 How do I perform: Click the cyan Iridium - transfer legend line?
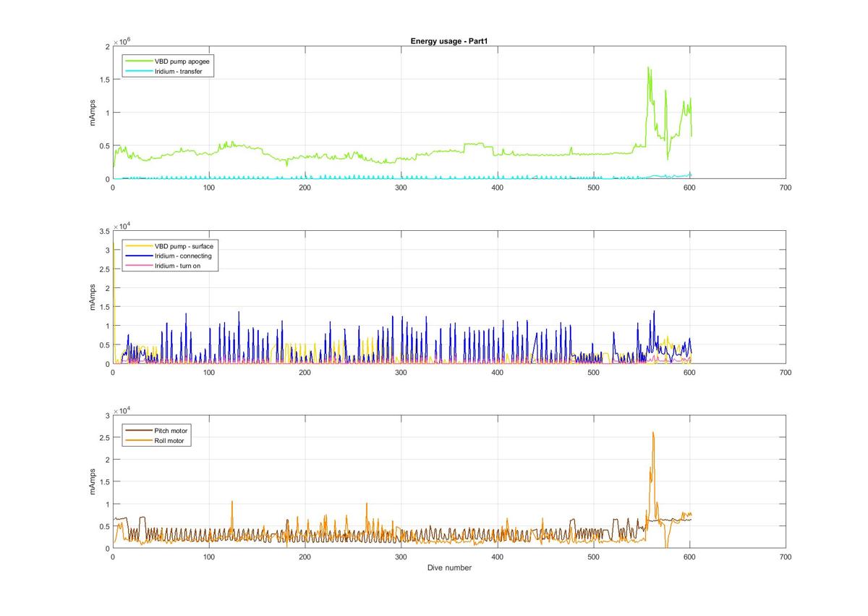point(138,72)
